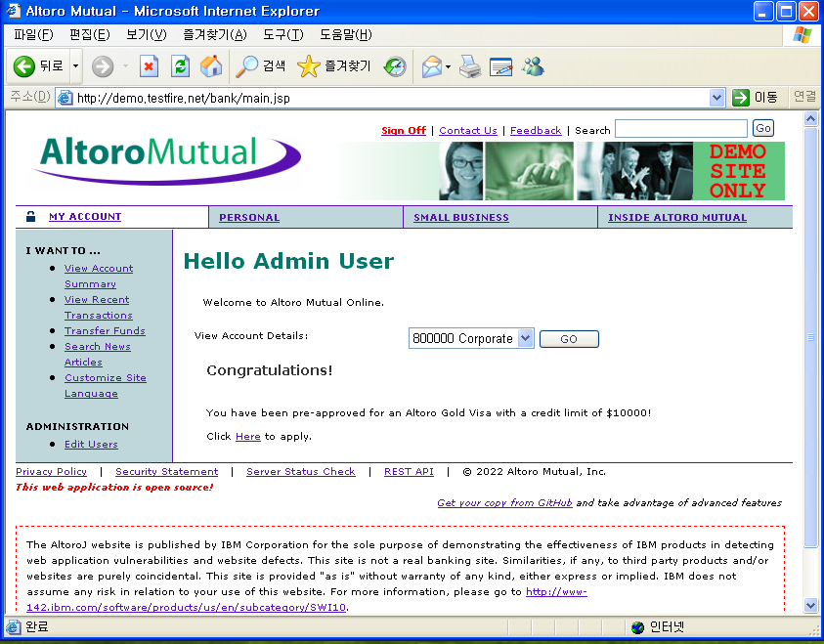This screenshot has width=824, height=644.
Task: Click the site Search input field
Action: coord(681,129)
